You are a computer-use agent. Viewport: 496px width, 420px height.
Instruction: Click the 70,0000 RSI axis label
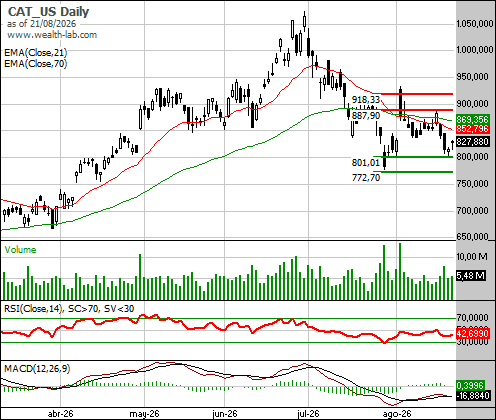[472, 317]
